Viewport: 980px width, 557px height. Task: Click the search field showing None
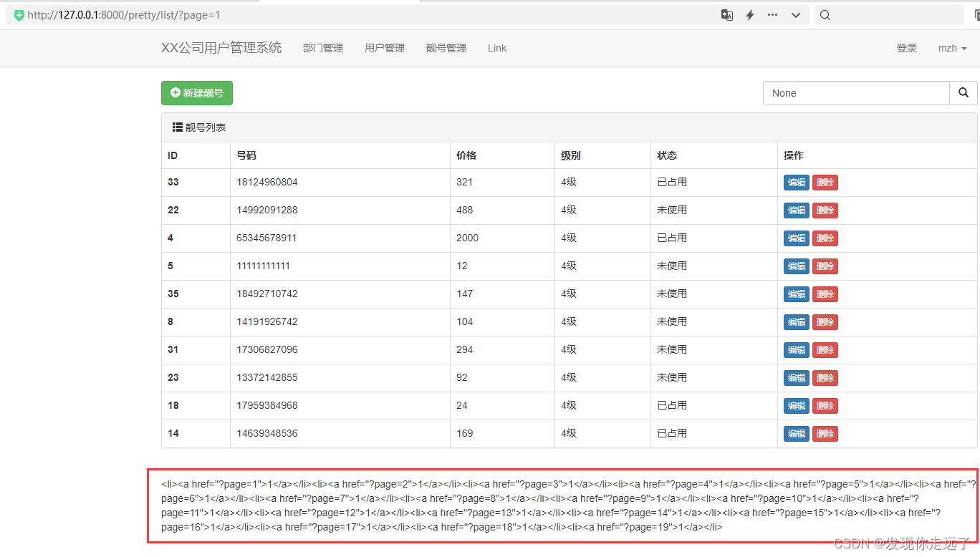(x=857, y=93)
